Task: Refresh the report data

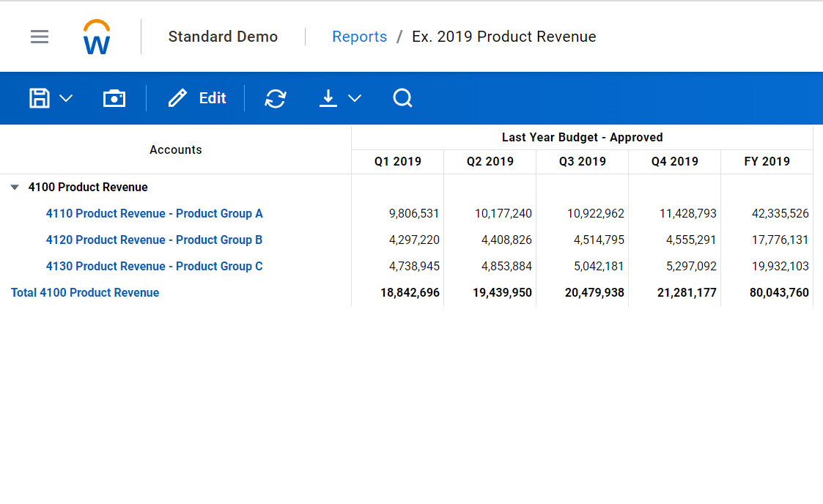Action: click(x=276, y=98)
